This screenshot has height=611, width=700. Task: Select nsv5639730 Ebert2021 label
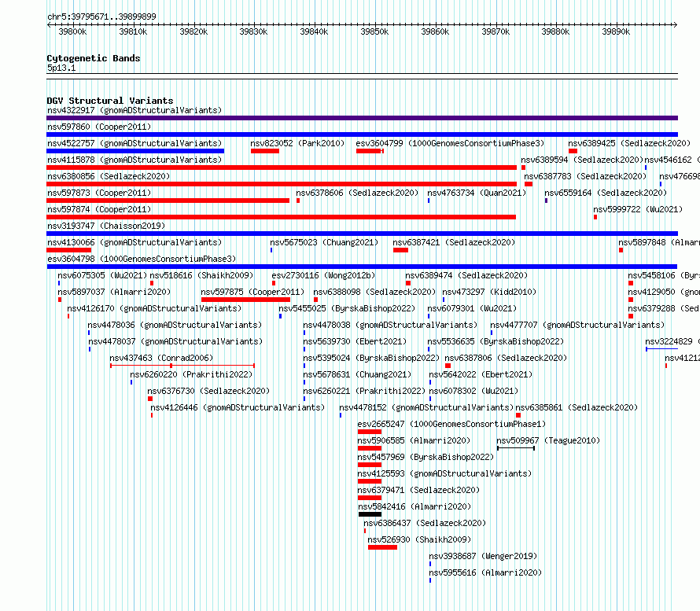(355, 341)
